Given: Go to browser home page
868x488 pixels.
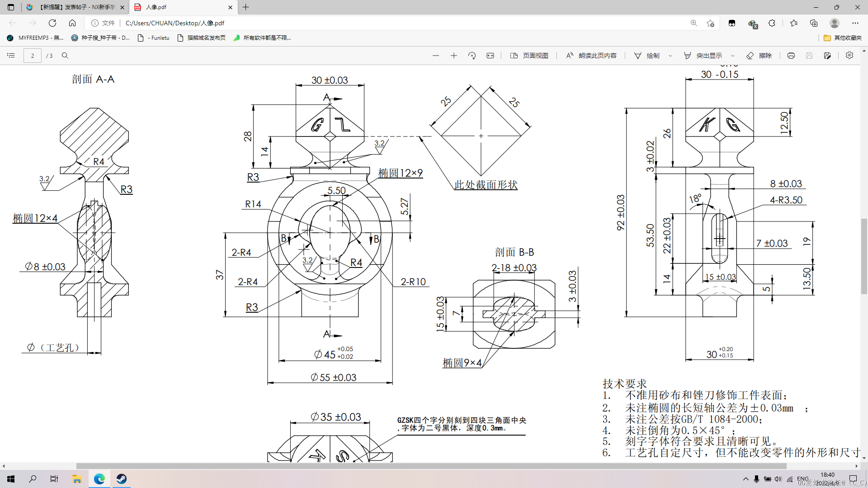Looking at the screenshot, I should click(x=72, y=23).
